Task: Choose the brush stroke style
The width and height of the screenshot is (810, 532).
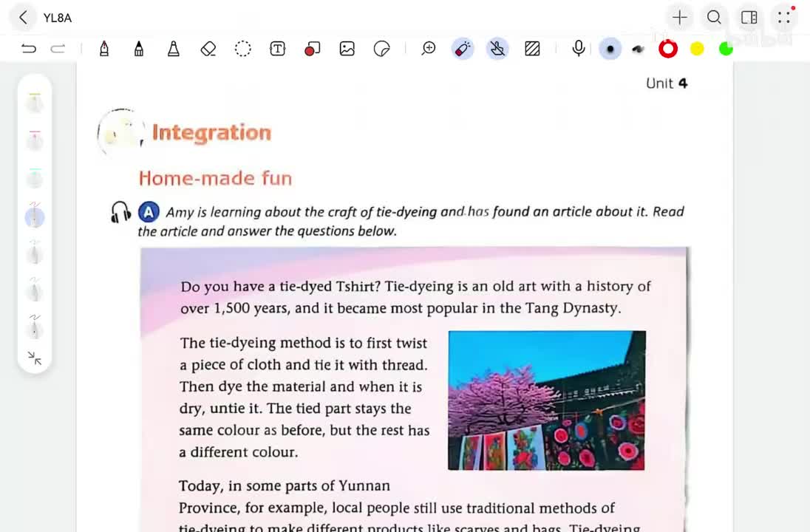Action: [639, 49]
